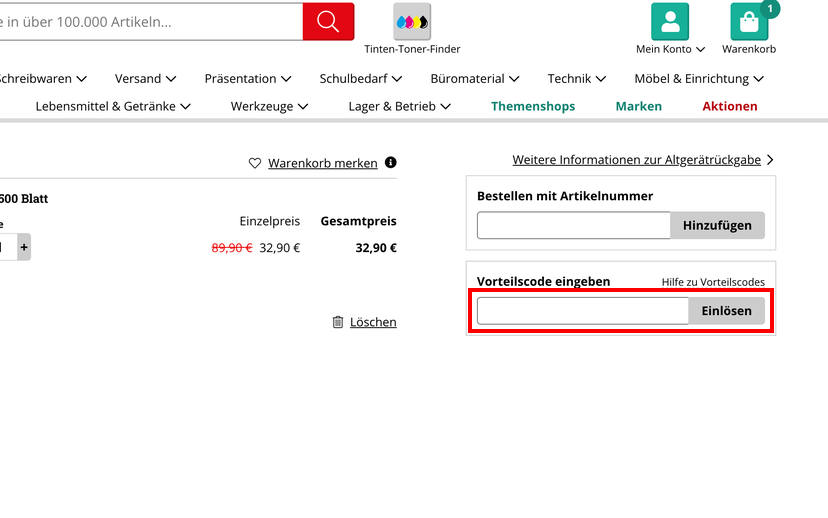Click the info icon next to Warenkorb merken
Screen dimensions: 828x518
click(x=391, y=162)
